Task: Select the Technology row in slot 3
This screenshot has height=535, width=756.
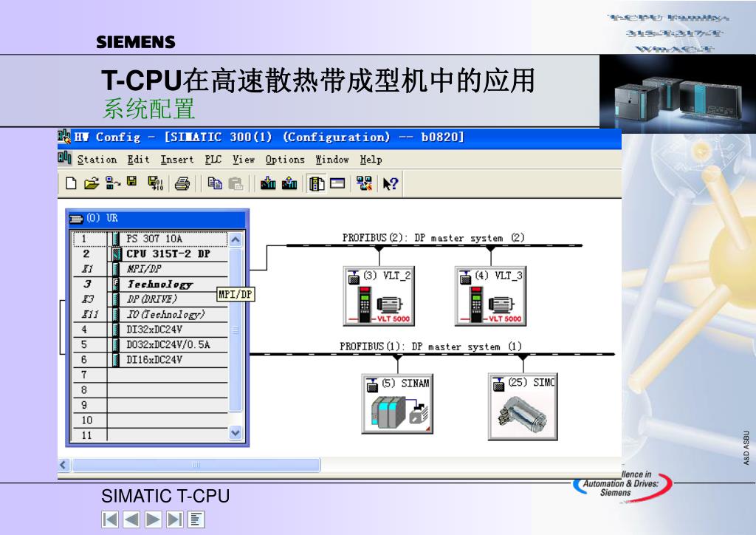Action: 150,284
